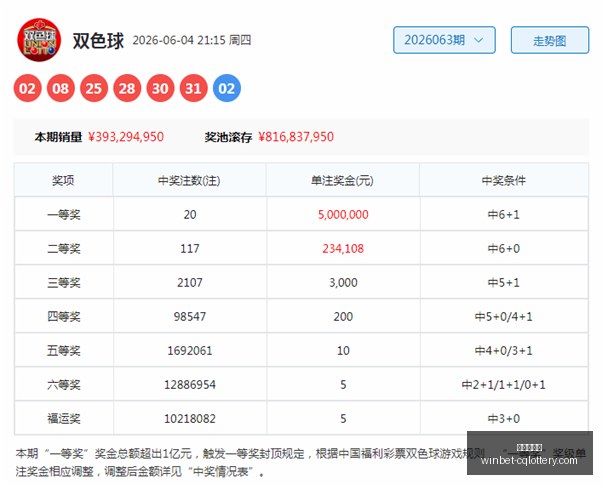
Task: Click fifth prize count 1692061
Action: (190, 350)
